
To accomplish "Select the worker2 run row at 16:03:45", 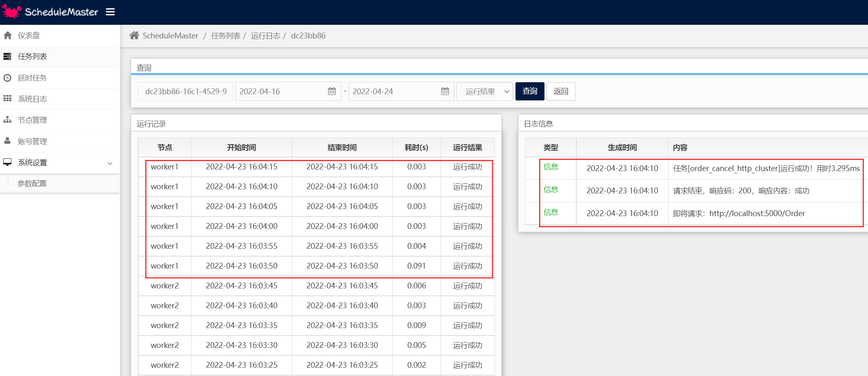I will click(317, 286).
